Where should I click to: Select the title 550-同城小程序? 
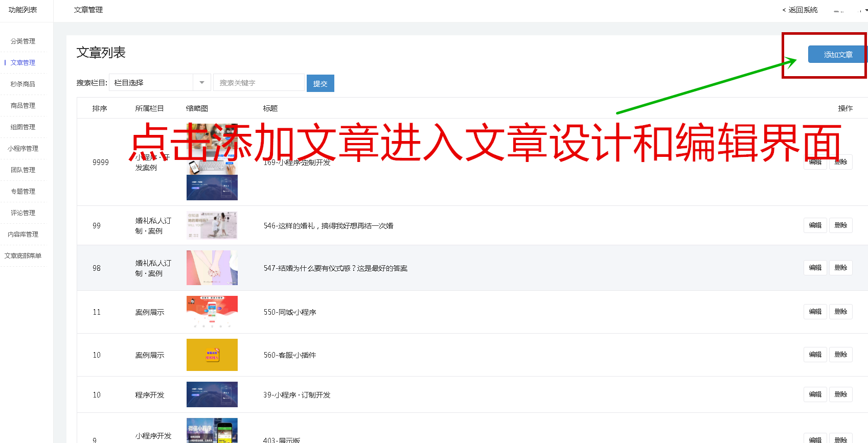(x=290, y=312)
